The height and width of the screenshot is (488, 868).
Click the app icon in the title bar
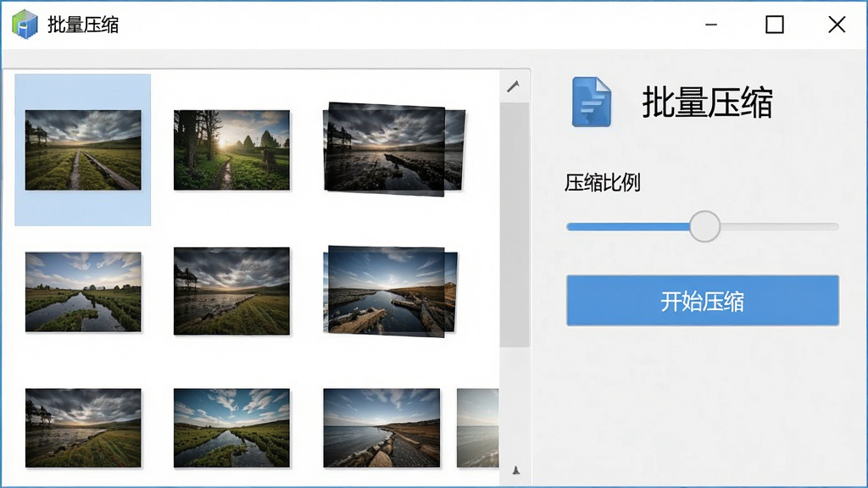[25, 25]
